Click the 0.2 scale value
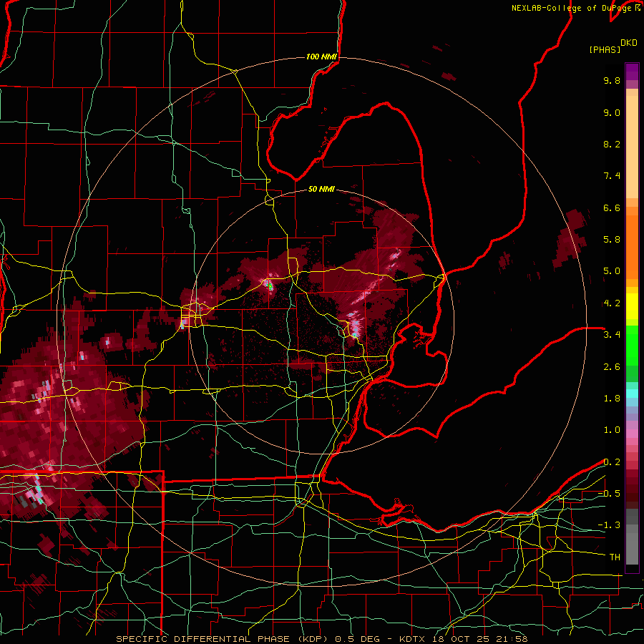The image size is (644, 644). tap(612, 462)
